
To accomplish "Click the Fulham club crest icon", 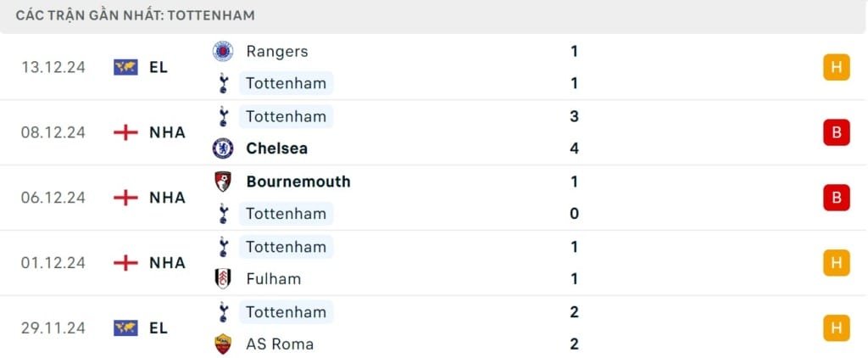I will pos(223,279).
